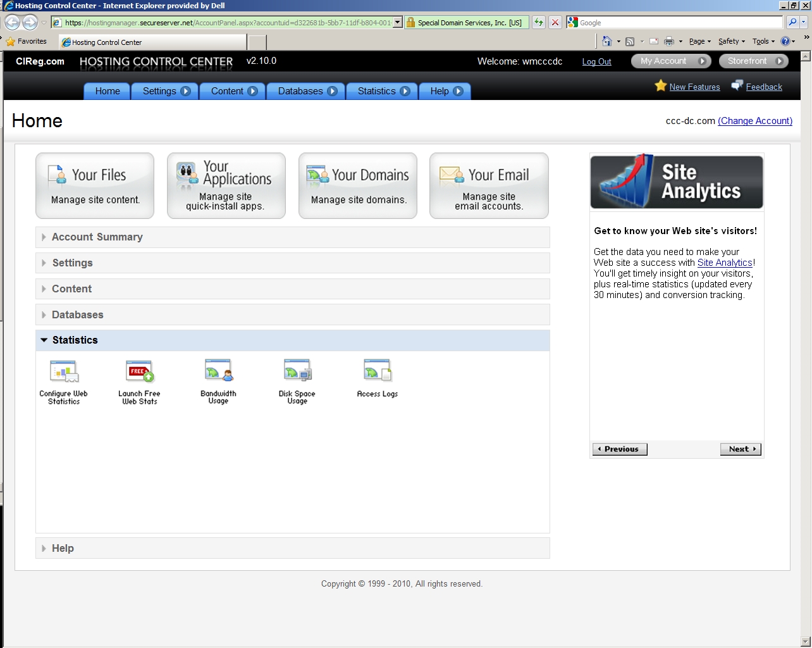This screenshot has height=648, width=812.
Task: Click the security lock icon
Action: 410,22
